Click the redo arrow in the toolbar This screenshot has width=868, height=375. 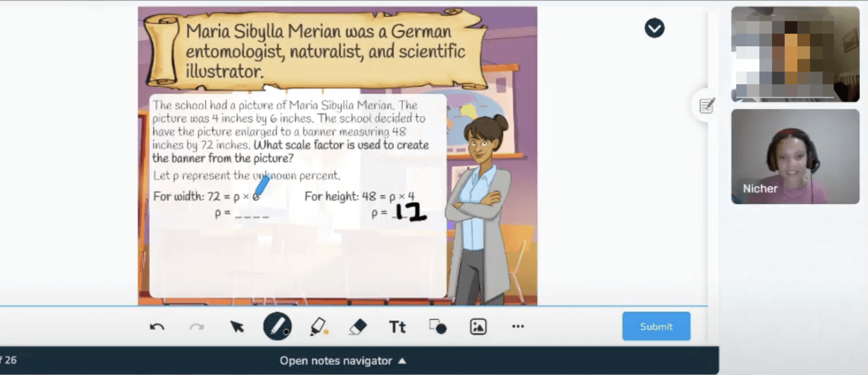[197, 327]
